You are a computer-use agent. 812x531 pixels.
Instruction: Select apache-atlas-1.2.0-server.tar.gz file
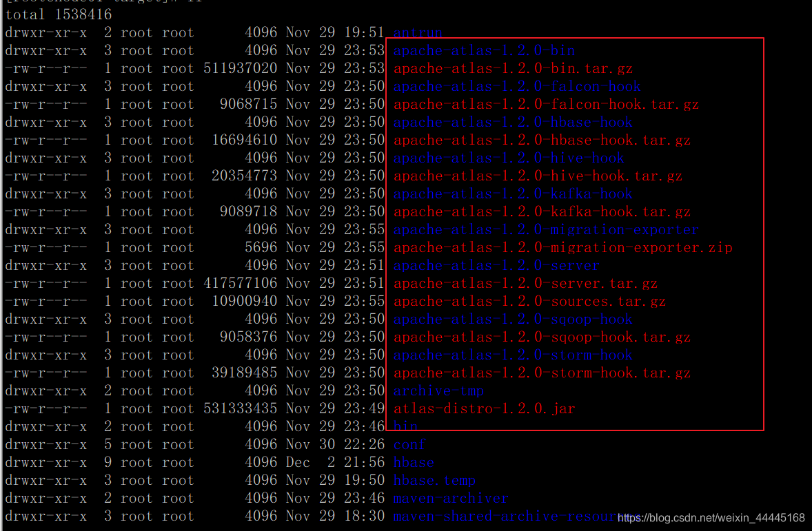click(x=525, y=284)
